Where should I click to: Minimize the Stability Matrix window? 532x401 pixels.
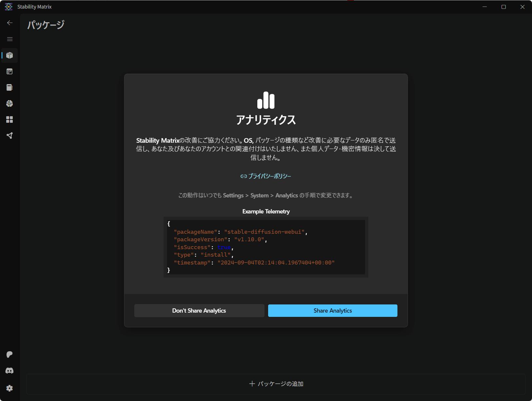point(485,7)
